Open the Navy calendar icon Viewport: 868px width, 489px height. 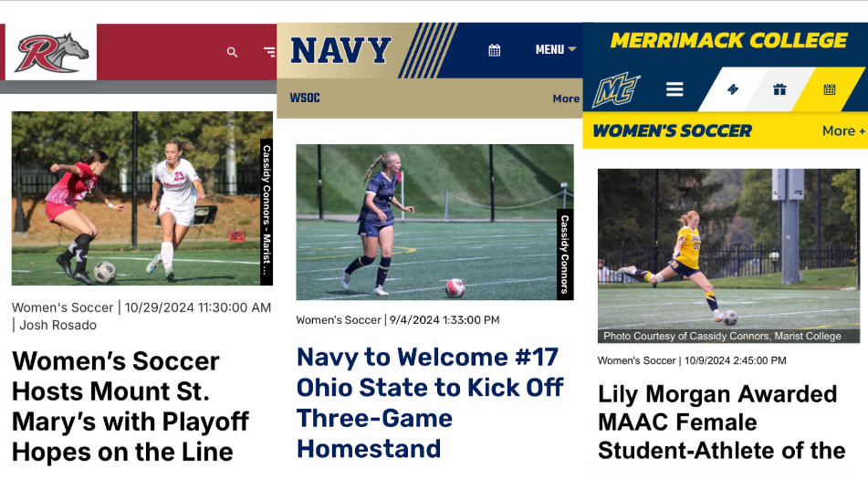tap(494, 50)
